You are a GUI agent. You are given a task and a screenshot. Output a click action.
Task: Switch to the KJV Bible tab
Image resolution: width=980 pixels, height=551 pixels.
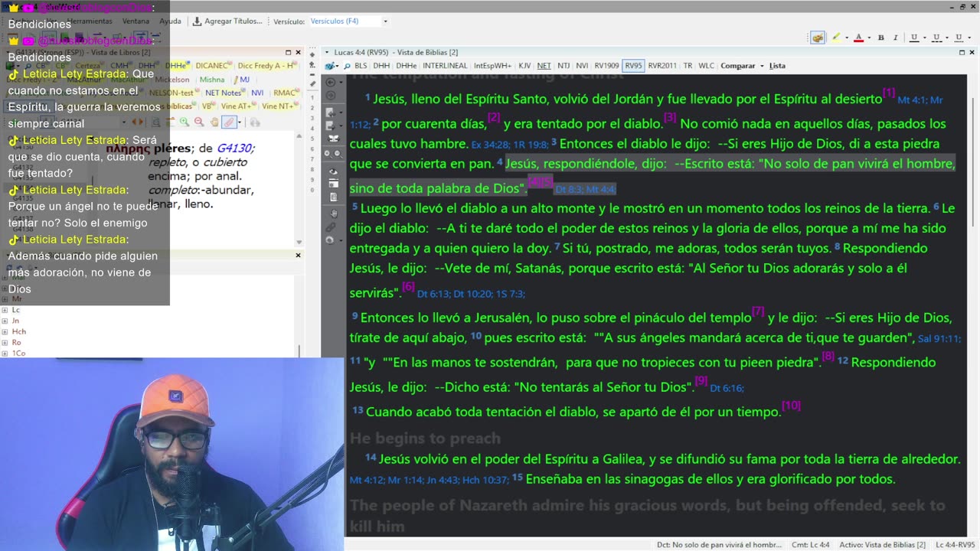(524, 66)
